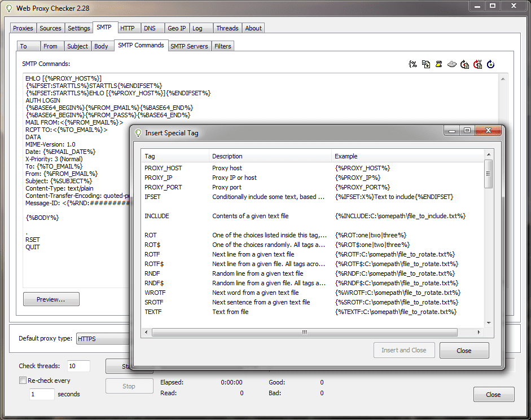Toggle the Re-check every checkbox
The image size is (531, 420).
(x=23, y=381)
